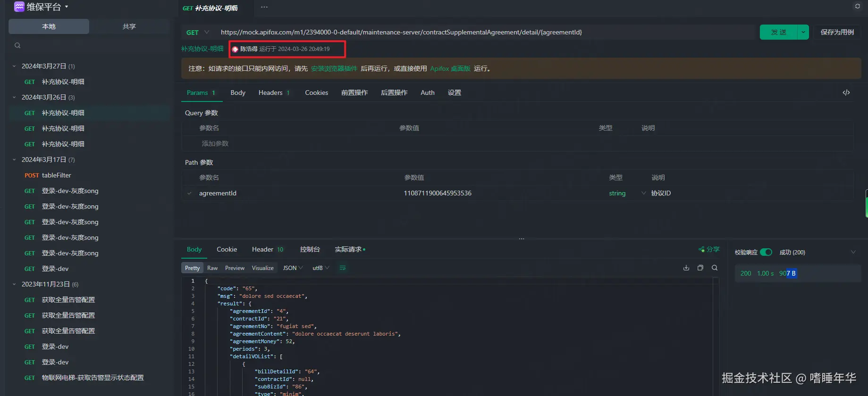This screenshot has height=396, width=868.
Task: Click the 发送 send button
Action: [x=779, y=32]
